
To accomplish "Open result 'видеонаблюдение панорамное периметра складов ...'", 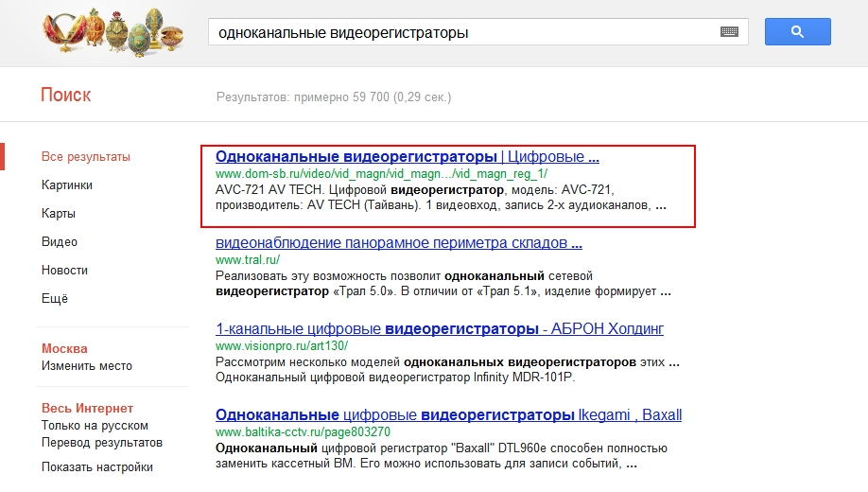I will pyautogui.click(x=399, y=242).
